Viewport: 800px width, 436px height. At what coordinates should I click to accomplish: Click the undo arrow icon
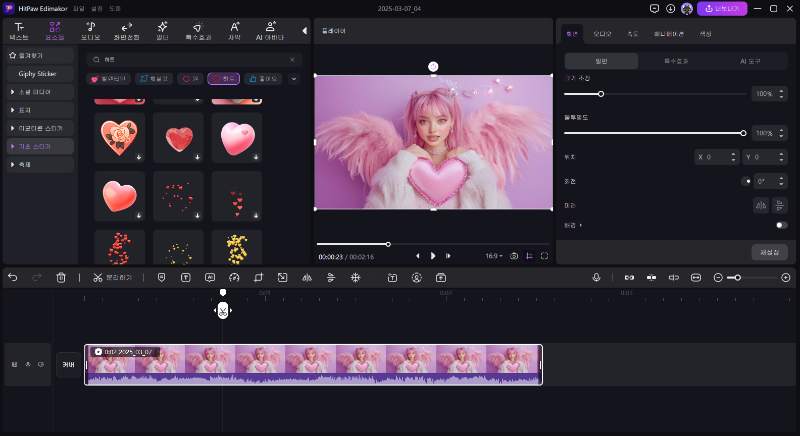(12, 277)
